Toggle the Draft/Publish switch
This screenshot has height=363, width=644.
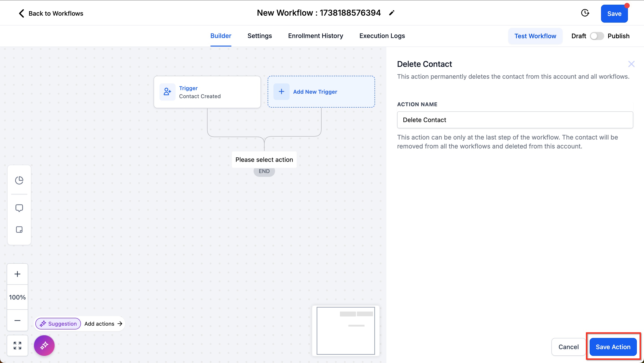597,36
